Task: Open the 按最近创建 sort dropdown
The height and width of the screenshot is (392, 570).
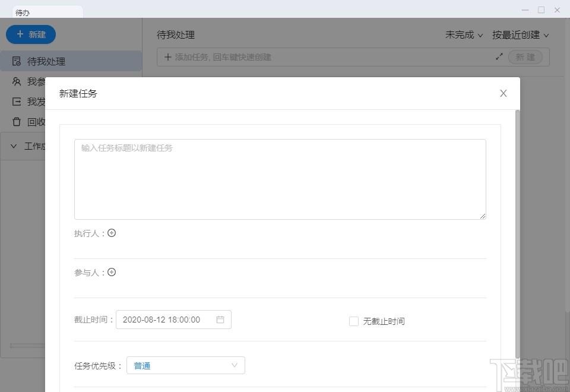Action: (x=520, y=35)
